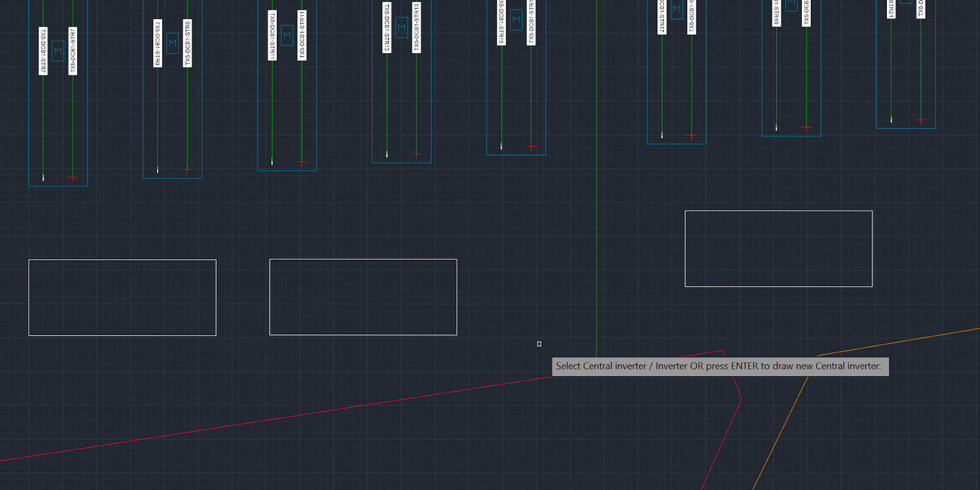Select the leftmost white inverter rectangle's top edge
Screen dimensions: 980x490
(x=123, y=260)
